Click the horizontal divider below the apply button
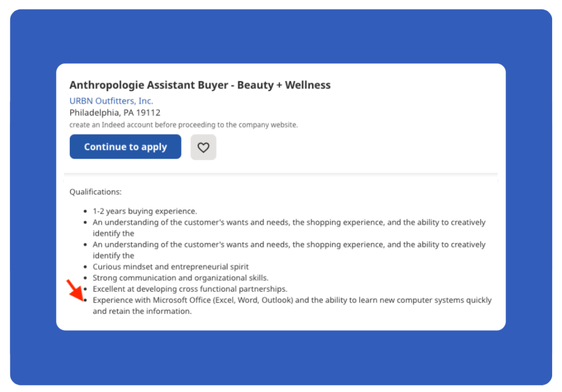The image size is (562, 392). click(281, 174)
